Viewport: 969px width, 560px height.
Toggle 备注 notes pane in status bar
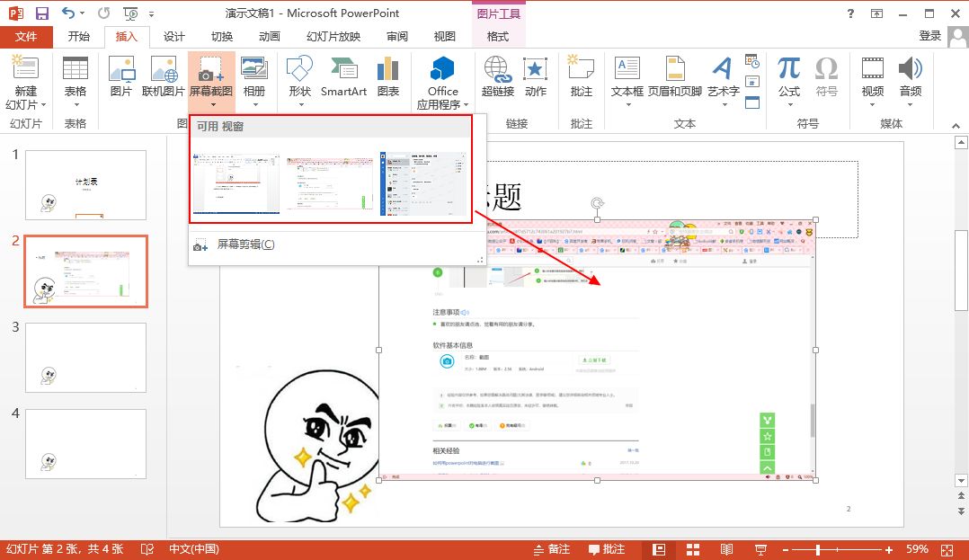coord(551,549)
